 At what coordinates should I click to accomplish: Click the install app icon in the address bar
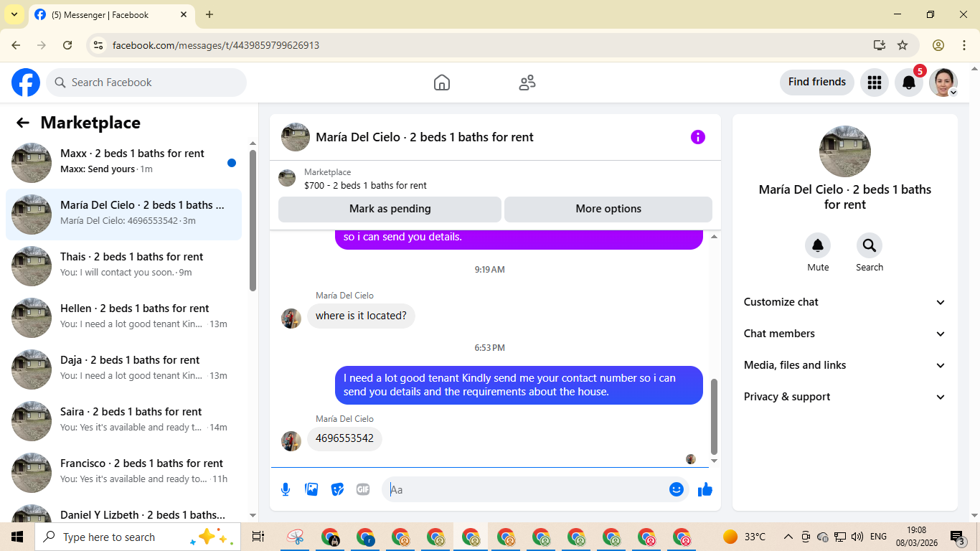[x=880, y=45]
